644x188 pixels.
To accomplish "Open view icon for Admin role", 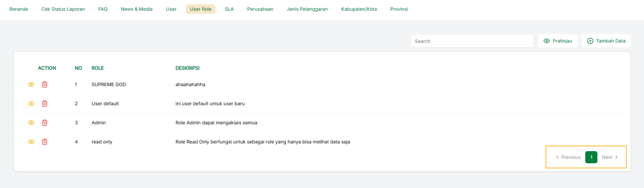I will pos(31,123).
